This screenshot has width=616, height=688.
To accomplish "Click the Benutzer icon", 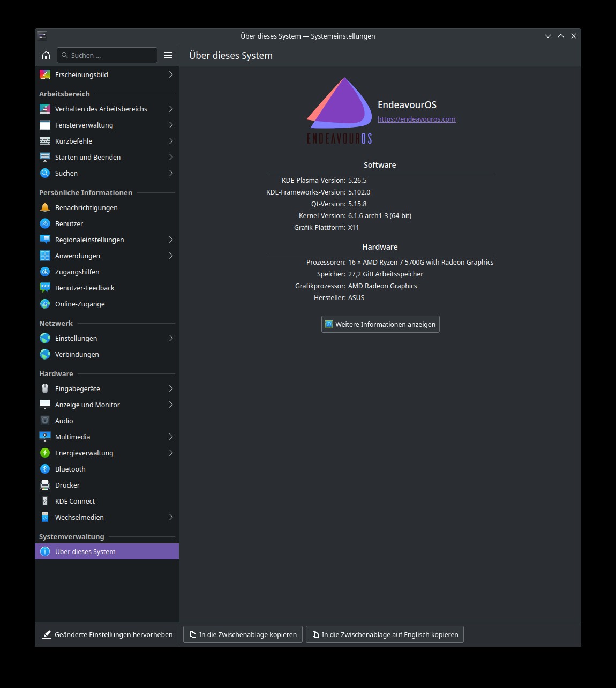I will click(45, 223).
